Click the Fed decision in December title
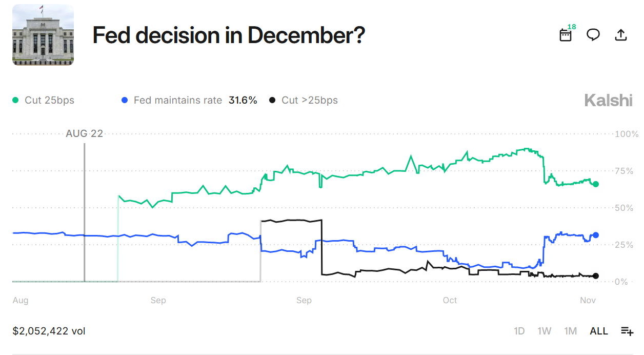 tap(228, 35)
